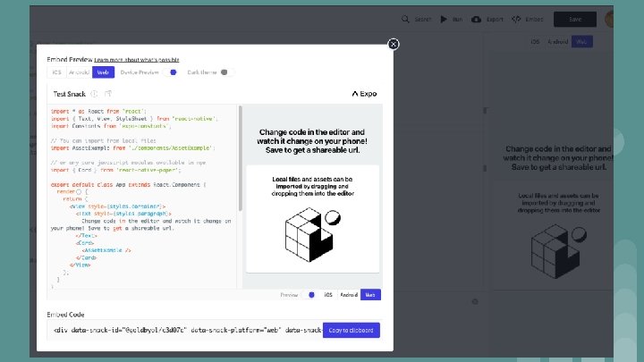Screen dimensions: 644x362
Task: Close the Embed Preview dialog
Action: coord(393,44)
